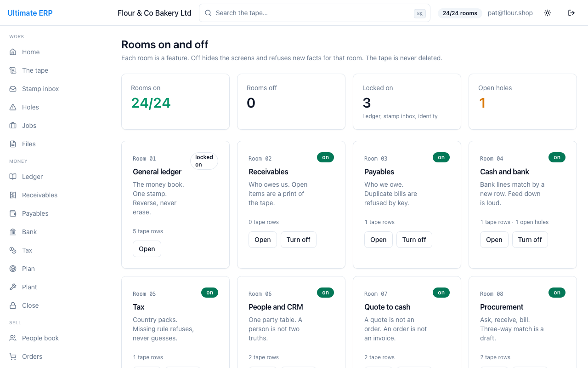Click the Flour & Co Bakery Ltd name
The height and width of the screenshot is (368, 588).
[154, 13]
